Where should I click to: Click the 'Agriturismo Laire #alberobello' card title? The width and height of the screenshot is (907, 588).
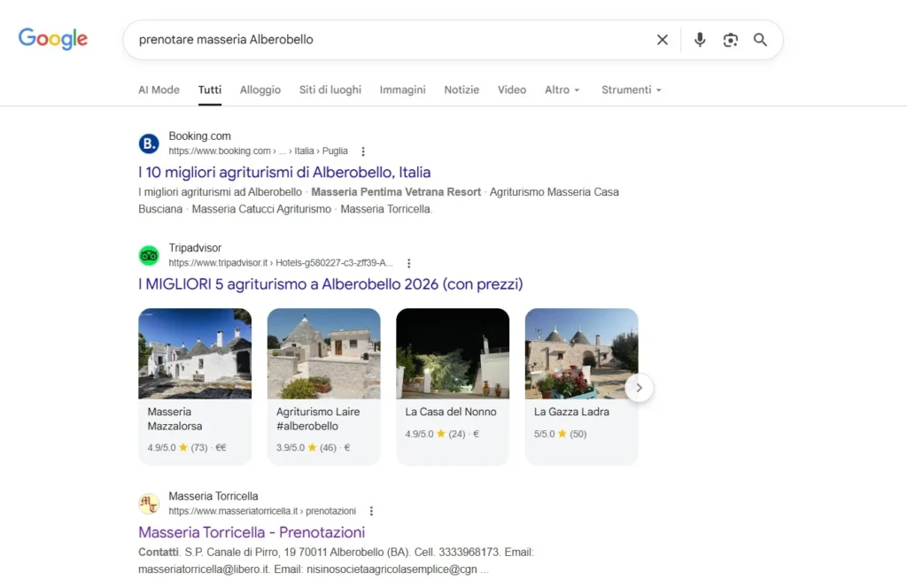(x=318, y=419)
